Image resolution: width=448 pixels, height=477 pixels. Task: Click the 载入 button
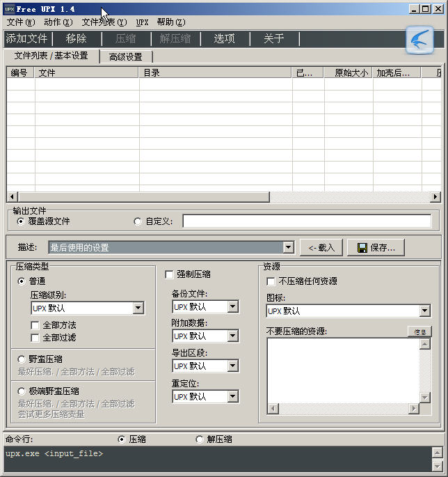[x=321, y=247]
